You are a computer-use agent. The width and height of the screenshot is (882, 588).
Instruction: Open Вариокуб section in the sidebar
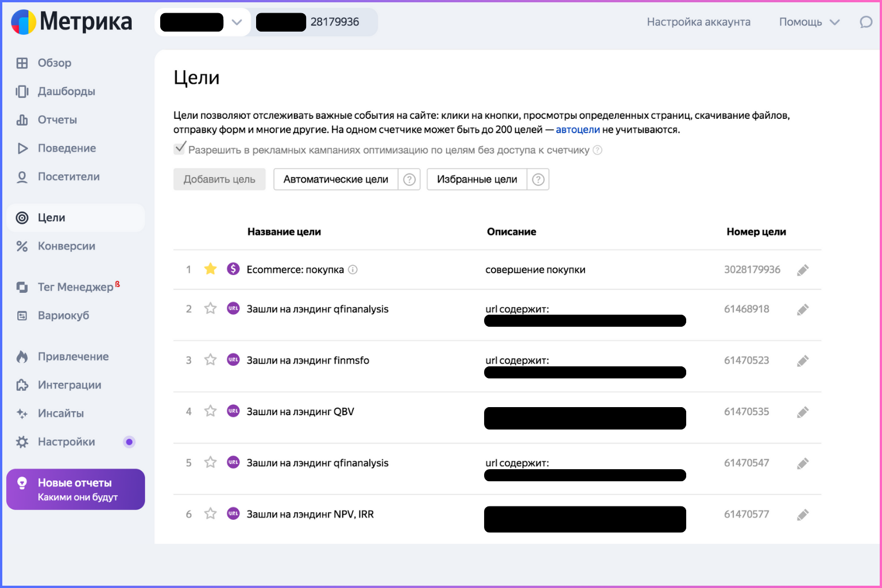[x=63, y=316]
